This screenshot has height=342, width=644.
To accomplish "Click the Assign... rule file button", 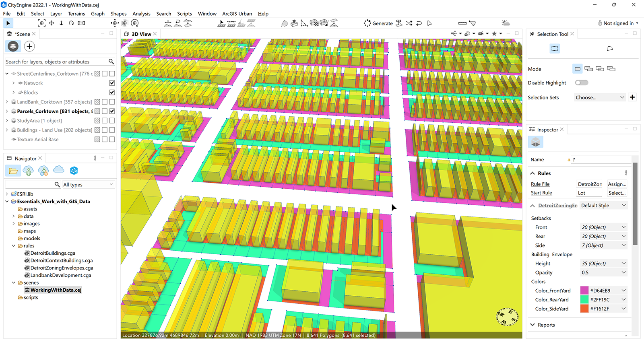I will point(617,184).
